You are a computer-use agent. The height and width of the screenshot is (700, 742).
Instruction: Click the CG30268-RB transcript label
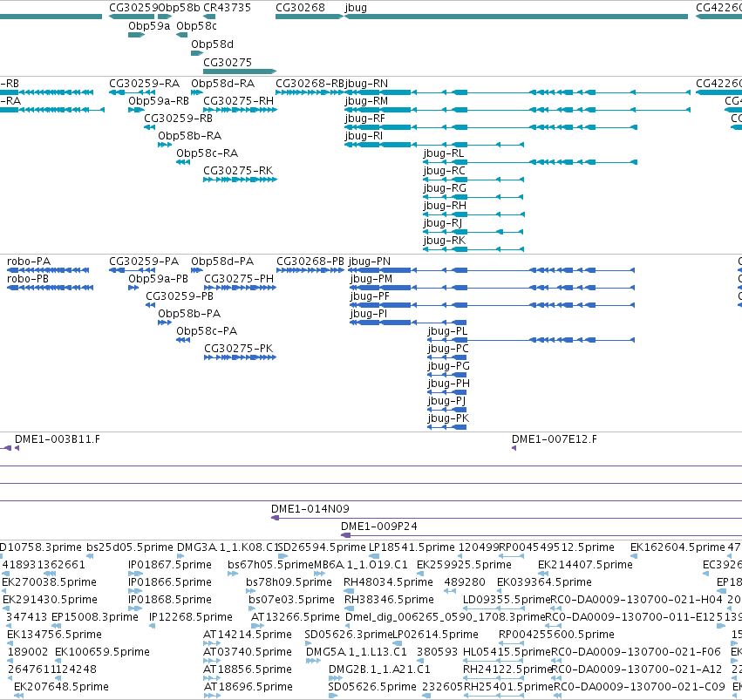(x=310, y=83)
